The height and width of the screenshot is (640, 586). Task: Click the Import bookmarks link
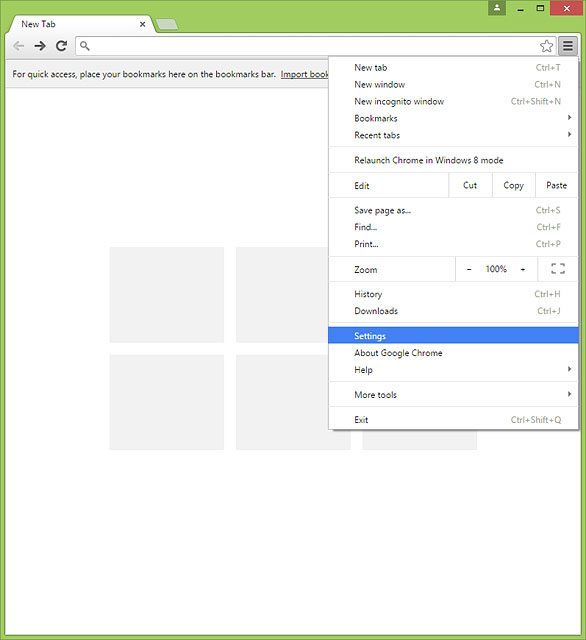(x=304, y=74)
